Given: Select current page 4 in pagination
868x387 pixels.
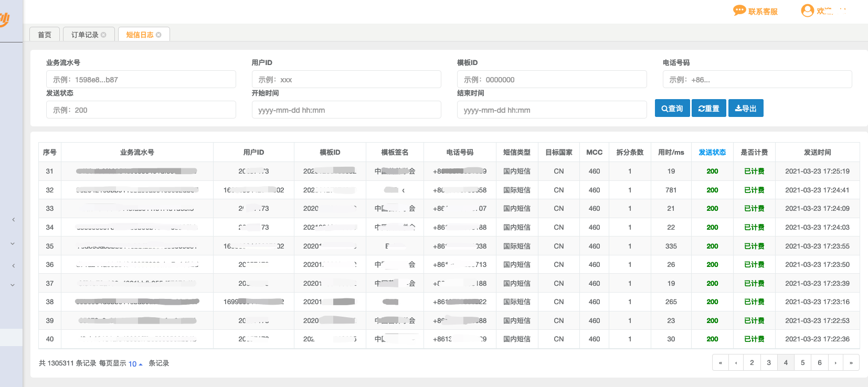Looking at the screenshot, I should click(786, 362).
